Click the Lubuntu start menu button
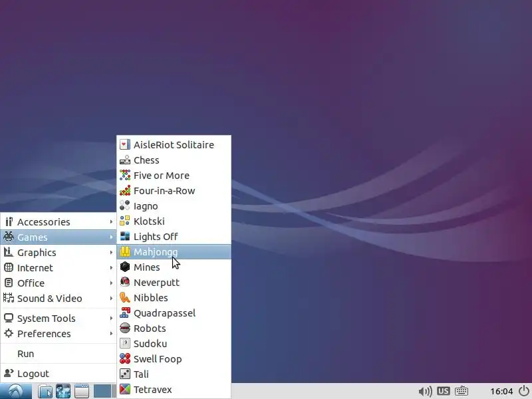The height and width of the screenshot is (399, 532). 16,391
